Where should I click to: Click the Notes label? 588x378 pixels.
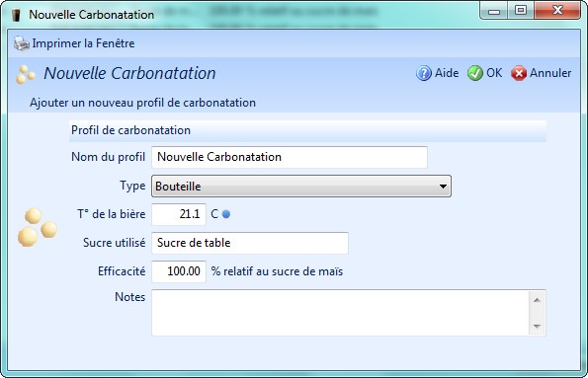click(x=130, y=297)
